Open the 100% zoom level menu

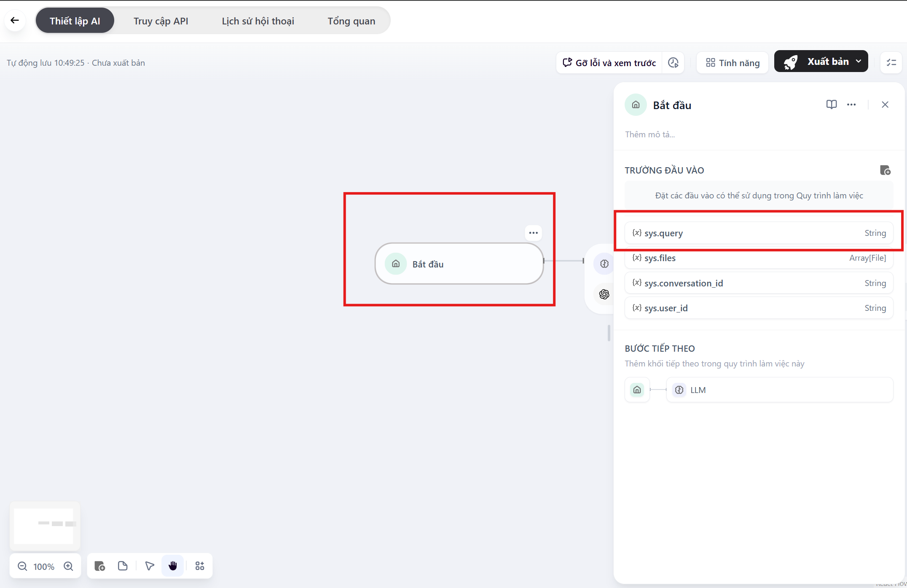click(x=44, y=567)
